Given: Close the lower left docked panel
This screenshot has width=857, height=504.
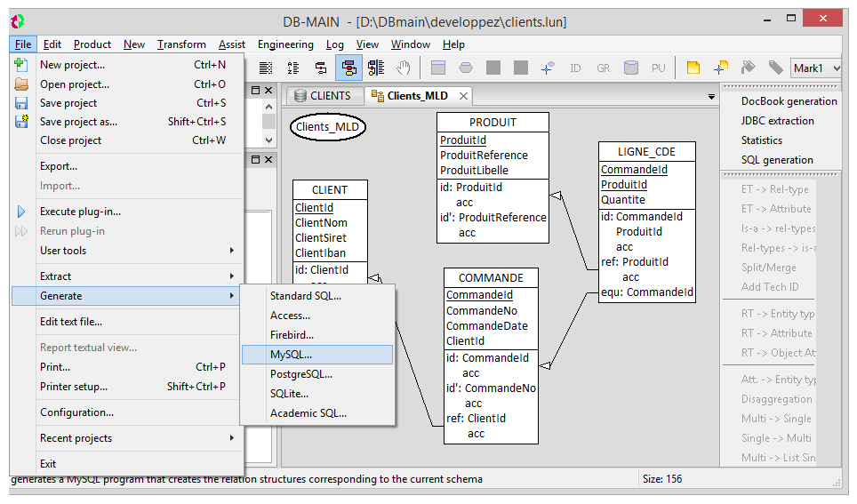Looking at the screenshot, I should click(x=268, y=160).
